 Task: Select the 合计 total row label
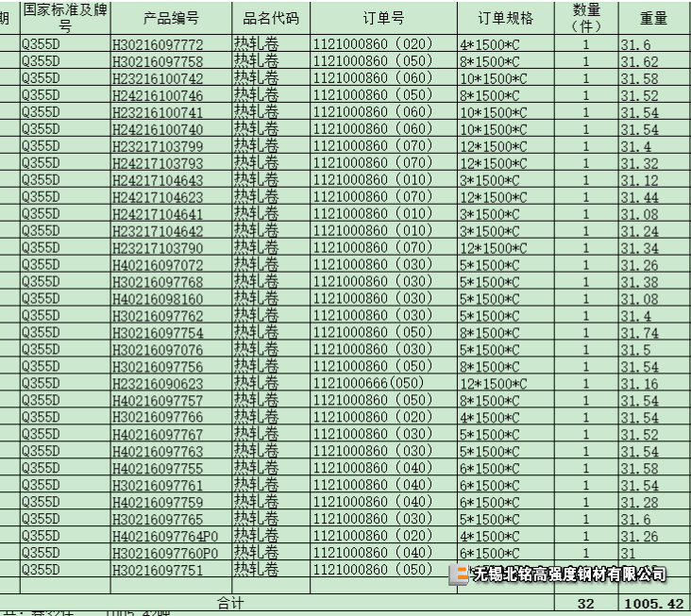[230, 603]
